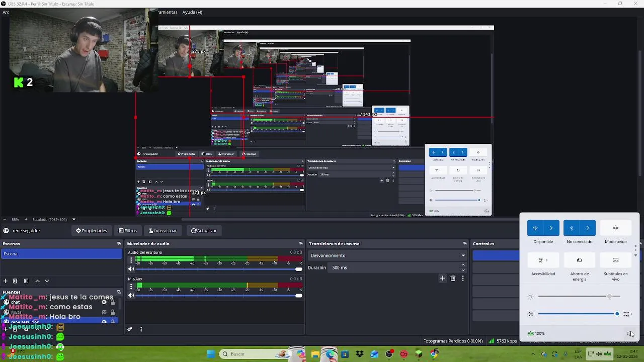Viewport: 644px width, 362px height.
Task: Pop out the Mezclador de audio dock
Action: coord(300,244)
